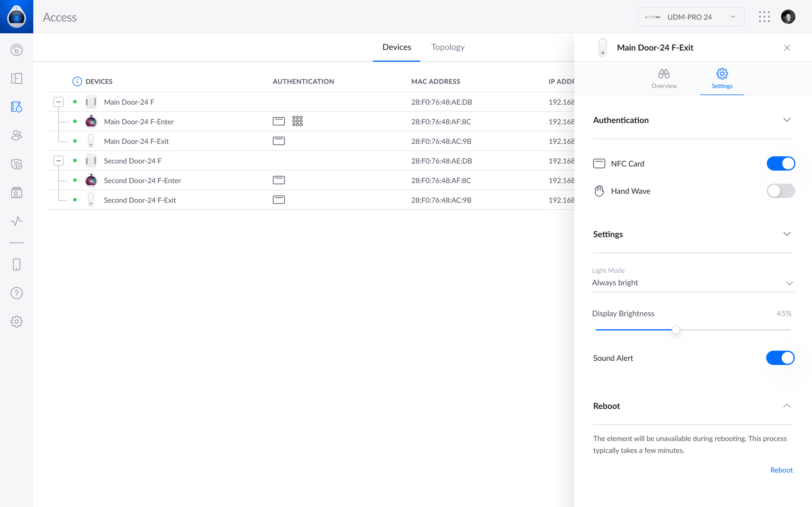Viewport: 812px width, 507px height.
Task: Close the Main Door-24 F-Exit panel
Action: pos(787,48)
